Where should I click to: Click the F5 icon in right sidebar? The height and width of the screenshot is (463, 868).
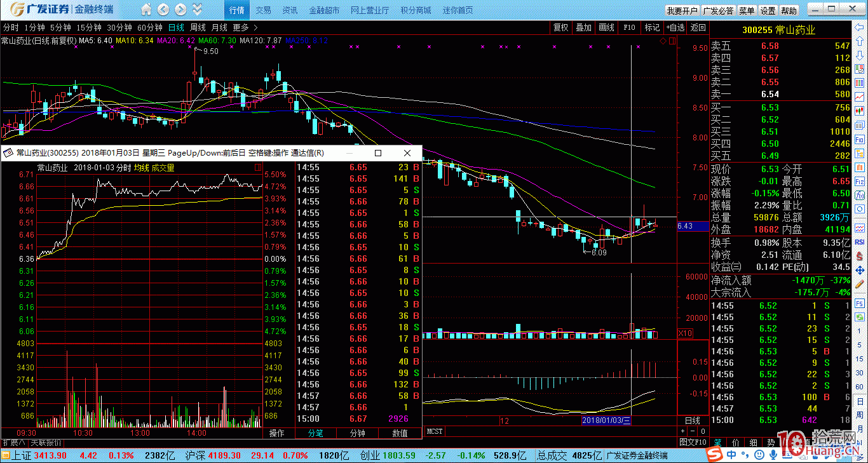859,304
